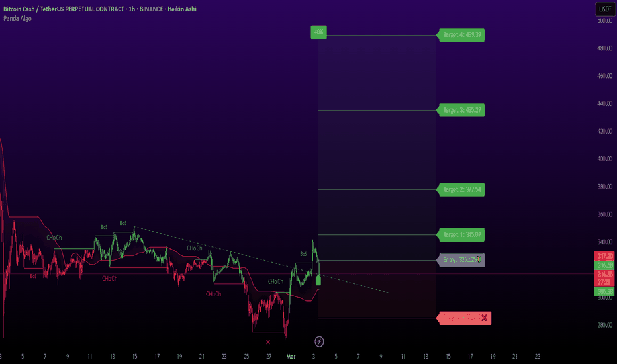Click the 280.00 price axis label
This screenshot has height=364, width=617.
[x=605, y=325]
